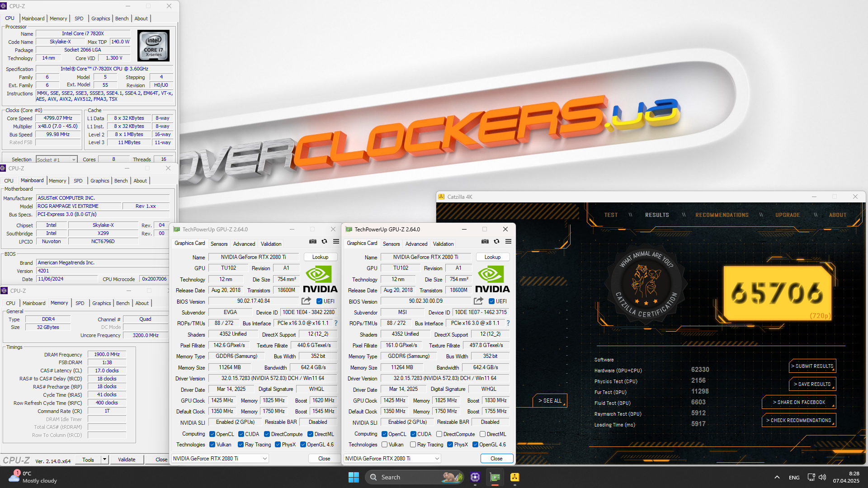Click BIOS share/export icon in right GPU-Z
868x488 pixels.
coord(478,301)
